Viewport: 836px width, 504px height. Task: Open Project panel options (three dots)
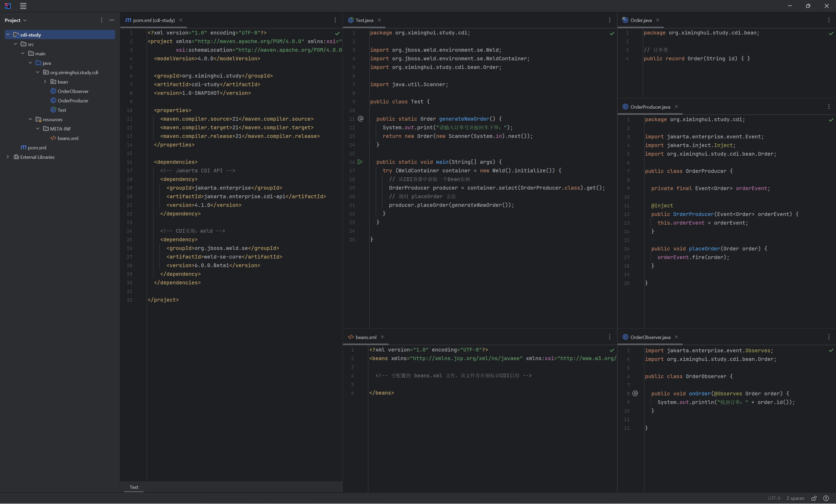point(101,20)
